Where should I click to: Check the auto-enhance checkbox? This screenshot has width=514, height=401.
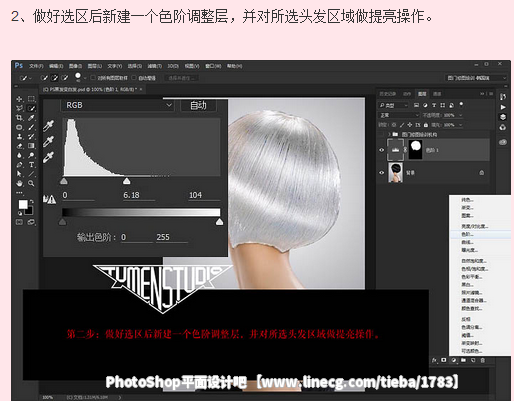coord(134,78)
